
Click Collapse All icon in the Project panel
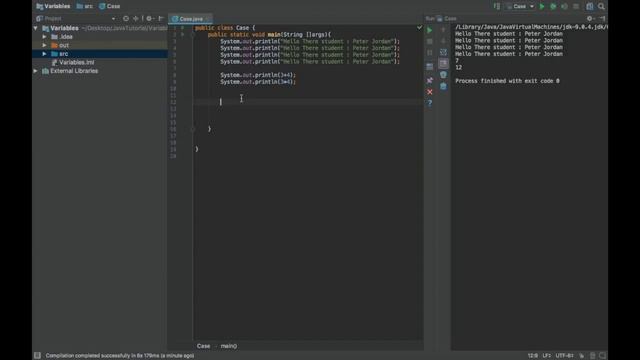click(x=136, y=18)
